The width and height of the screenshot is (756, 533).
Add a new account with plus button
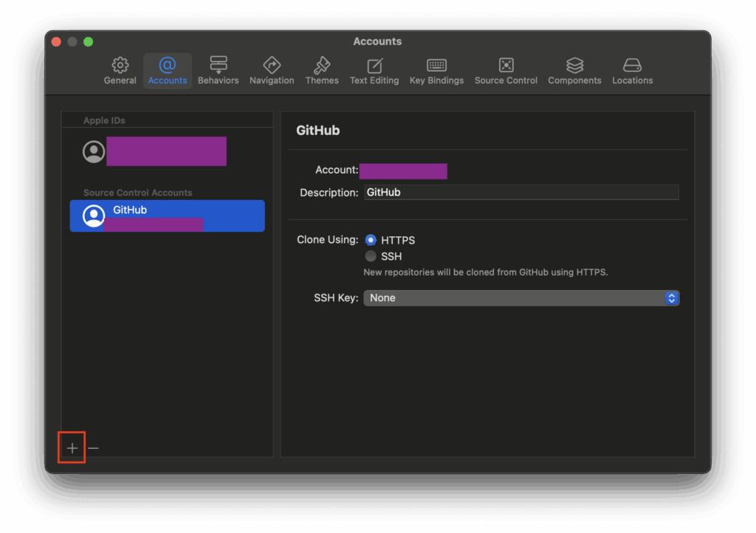point(72,448)
